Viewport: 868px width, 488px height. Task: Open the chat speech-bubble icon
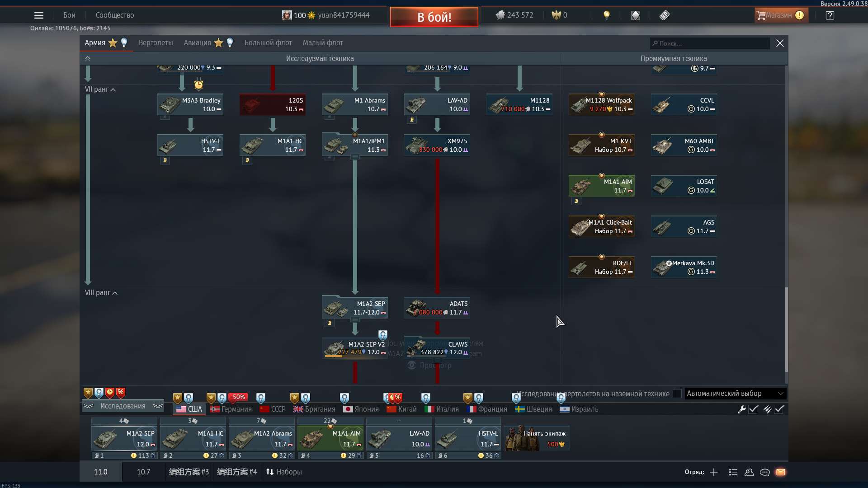[765, 472]
